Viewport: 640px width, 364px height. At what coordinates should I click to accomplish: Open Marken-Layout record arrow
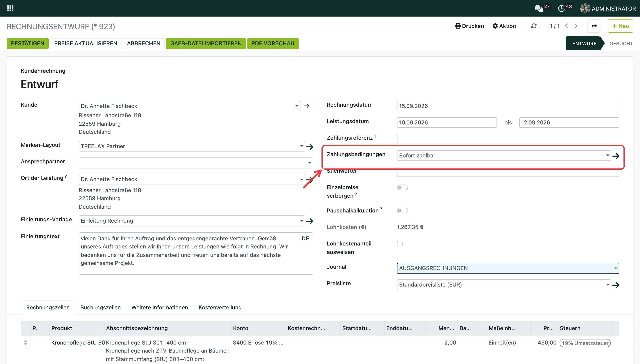pos(310,146)
